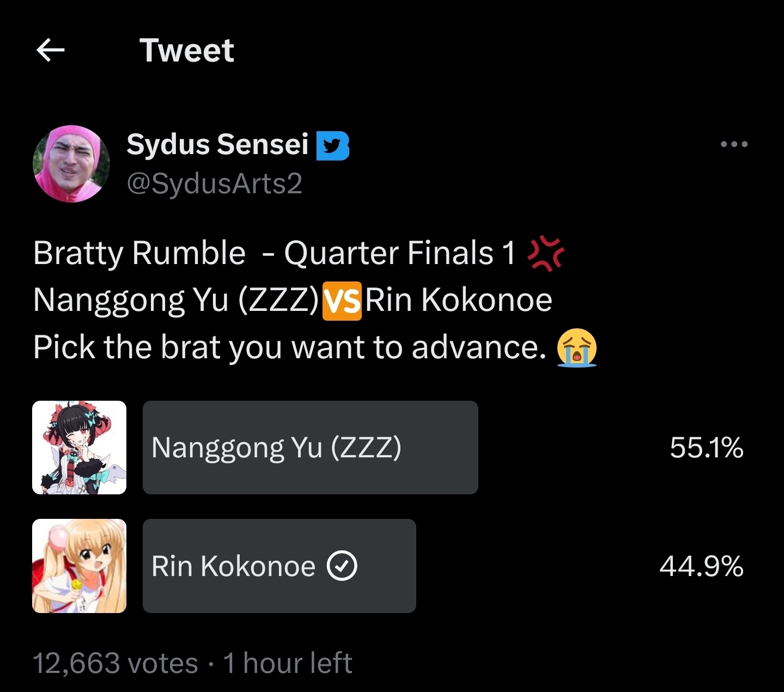Viewport: 784px width, 692px height.
Task: Open the Rin Kokonoe character image
Action: (x=80, y=566)
